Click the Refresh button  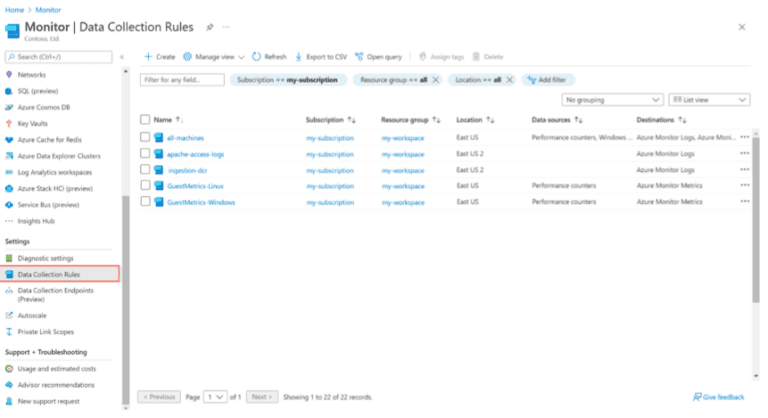coord(269,57)
